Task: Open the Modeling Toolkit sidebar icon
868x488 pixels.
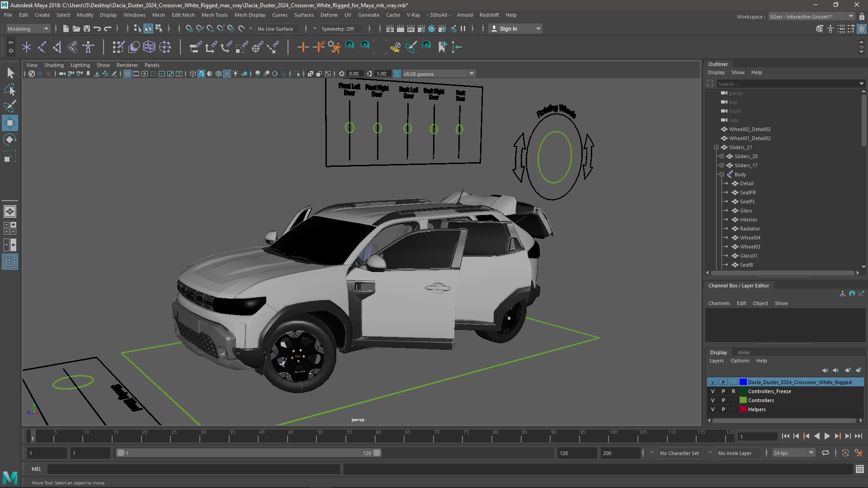Action: click(x=819, y=29)
